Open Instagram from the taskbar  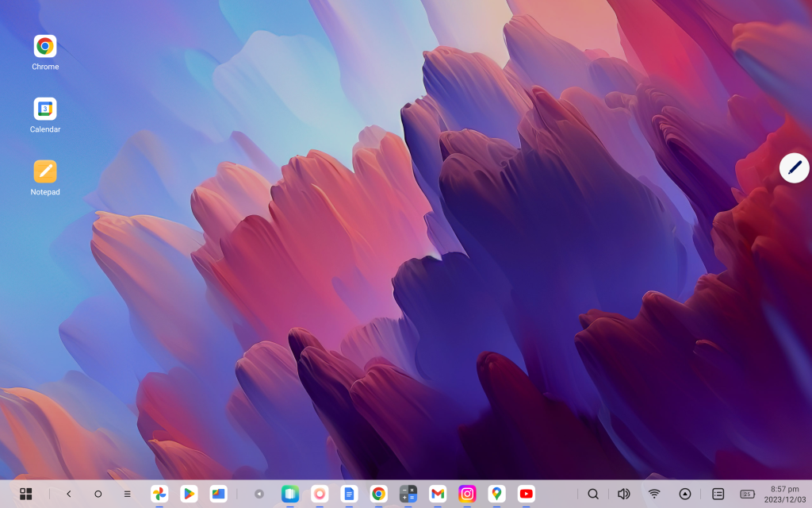coord(467,494)
